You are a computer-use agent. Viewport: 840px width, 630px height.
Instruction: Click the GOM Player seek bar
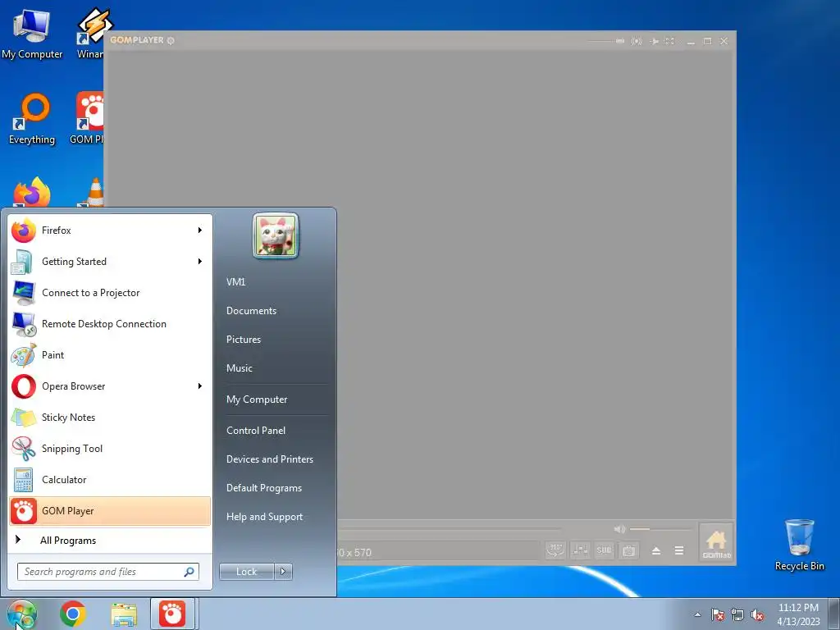tap(447, 529)
